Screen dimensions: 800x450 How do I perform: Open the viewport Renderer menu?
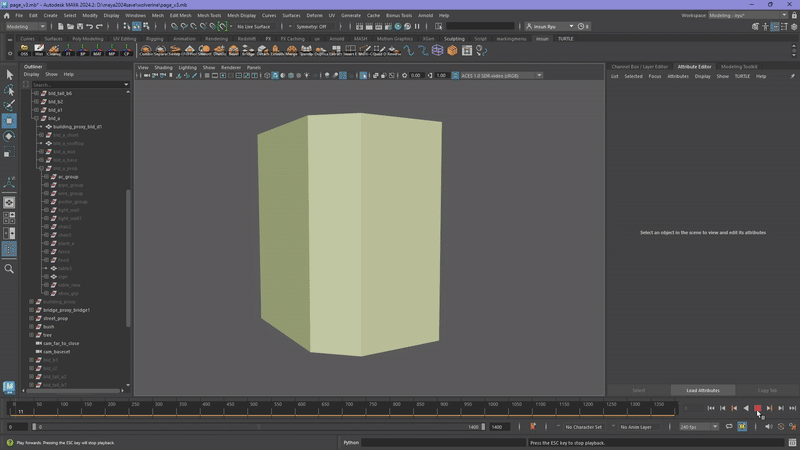point(231,67)
